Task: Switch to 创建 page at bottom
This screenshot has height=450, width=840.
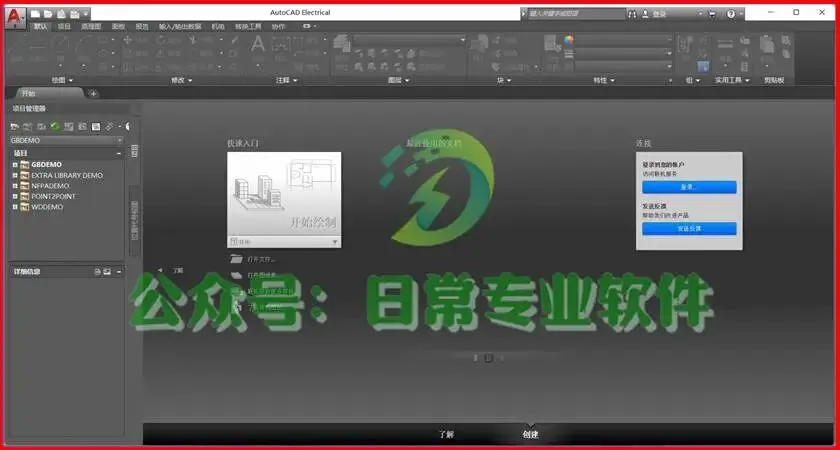Action: pyautogui.click(x=530, y=434)
